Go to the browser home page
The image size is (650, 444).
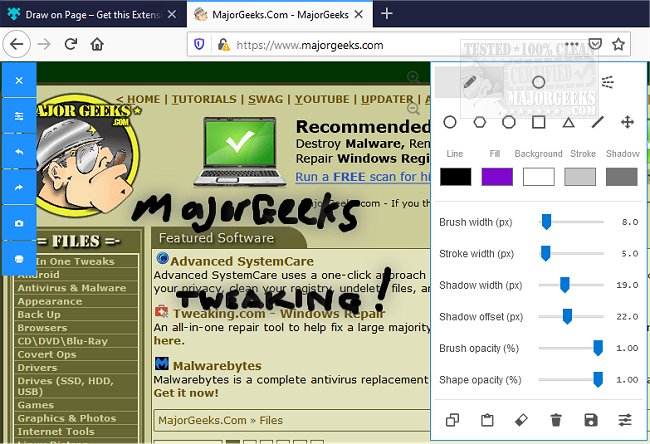click(x=97, y=44)
